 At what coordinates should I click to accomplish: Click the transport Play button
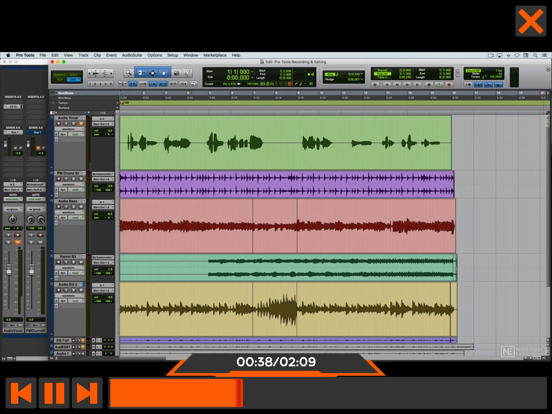[x=439, y=84]
